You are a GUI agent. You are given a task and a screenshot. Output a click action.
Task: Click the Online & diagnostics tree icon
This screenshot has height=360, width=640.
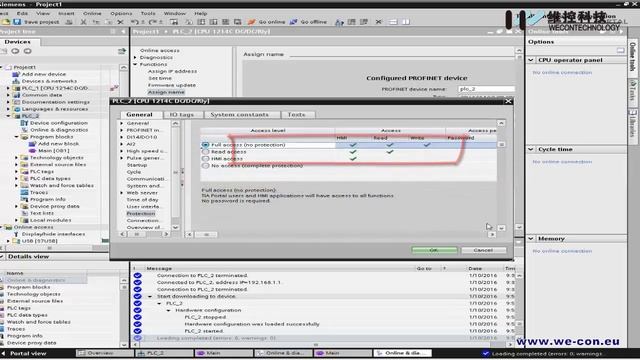[24, 130]
